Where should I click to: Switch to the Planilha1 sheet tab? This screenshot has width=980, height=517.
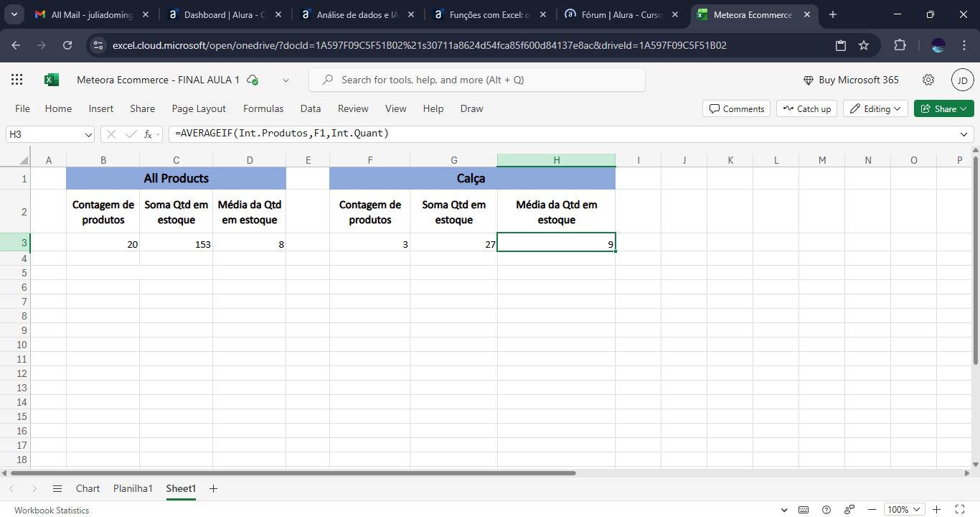(x=133, y=488)
